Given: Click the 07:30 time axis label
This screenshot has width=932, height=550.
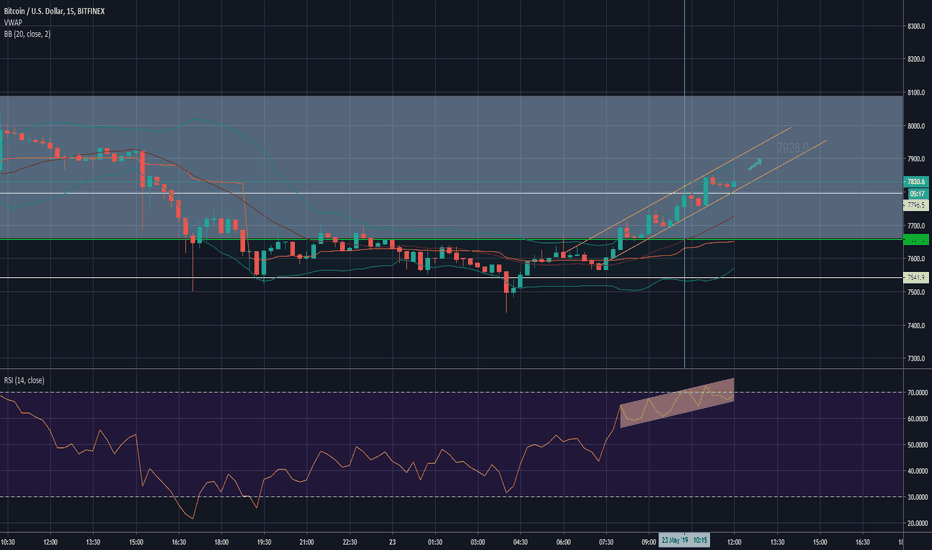Looking at the screenshot, I should point(606,542).
